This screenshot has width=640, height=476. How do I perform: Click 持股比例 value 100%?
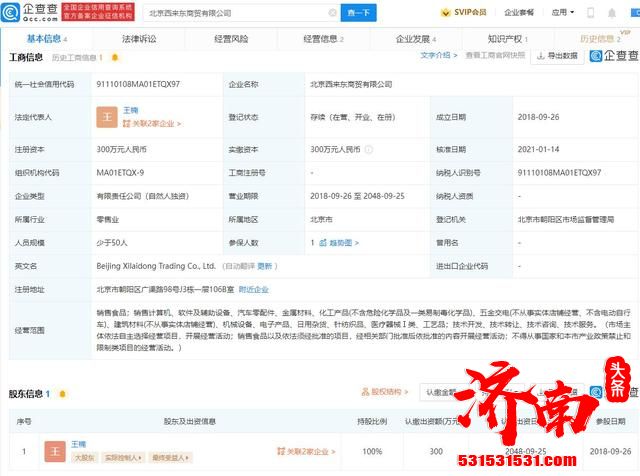pos(372,452)
